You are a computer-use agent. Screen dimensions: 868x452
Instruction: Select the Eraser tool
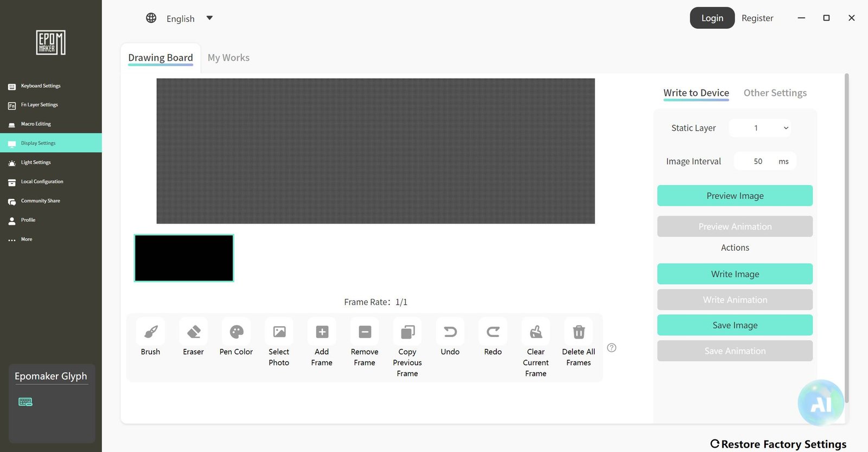pos(194,332)
